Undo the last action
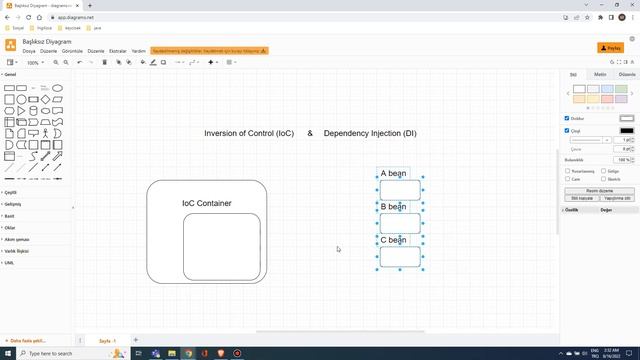 pyautogui.click(x=80, y=62)
